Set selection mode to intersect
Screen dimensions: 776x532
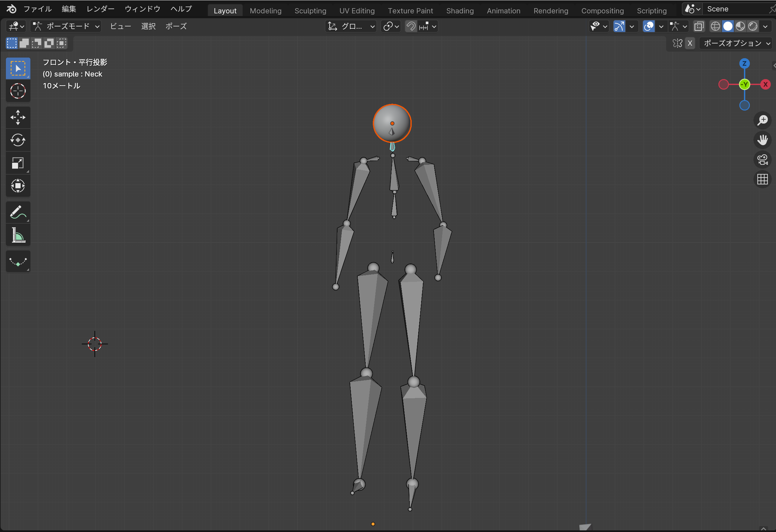pos(61,43)
